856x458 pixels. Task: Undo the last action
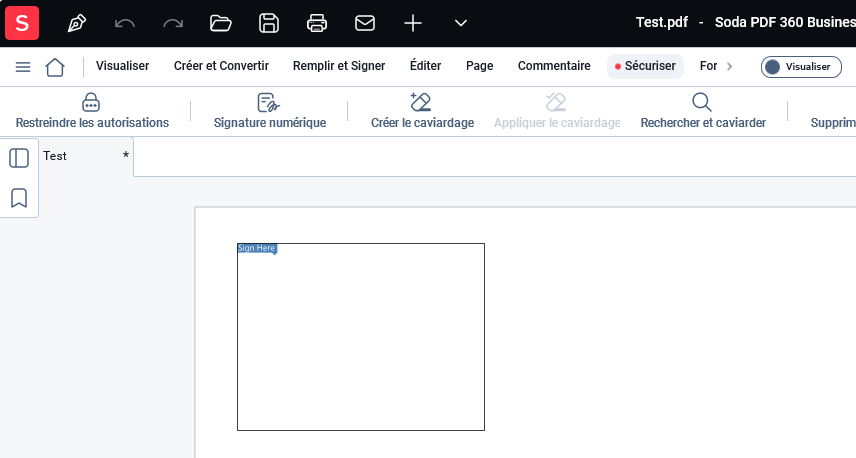pyautogui.click(x=124, y=23)
